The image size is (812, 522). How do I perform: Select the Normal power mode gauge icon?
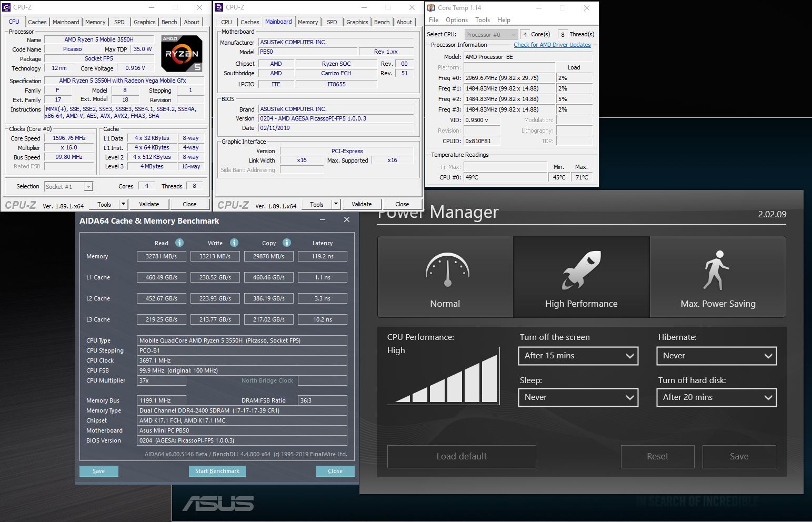coord(447,270)
